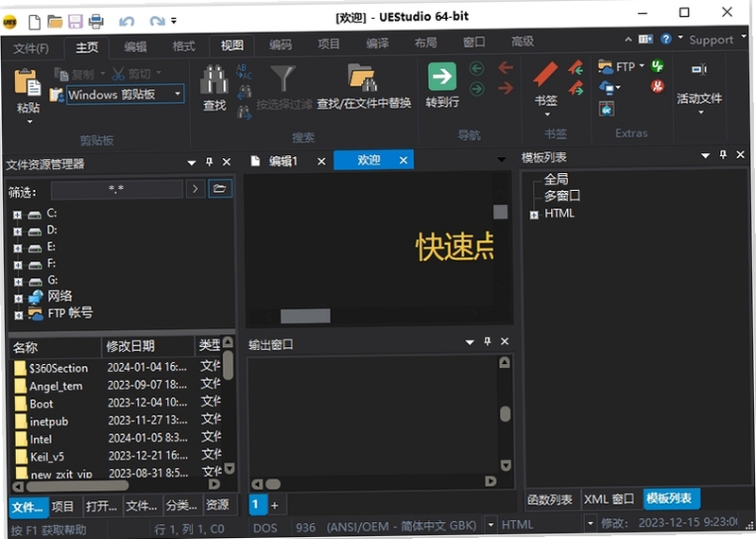Close the 欢迎 tab

tap(404, 160)
